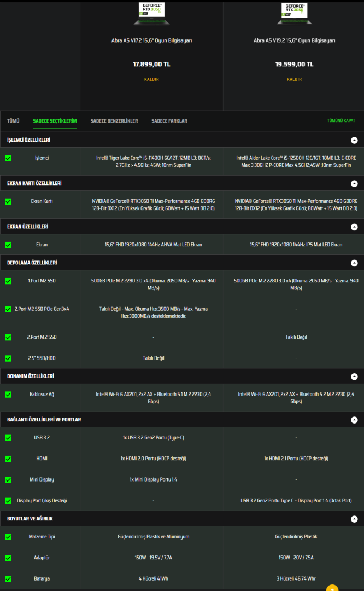
Task: Show SADECE FARKLAR tab
Action: (169, 121)
